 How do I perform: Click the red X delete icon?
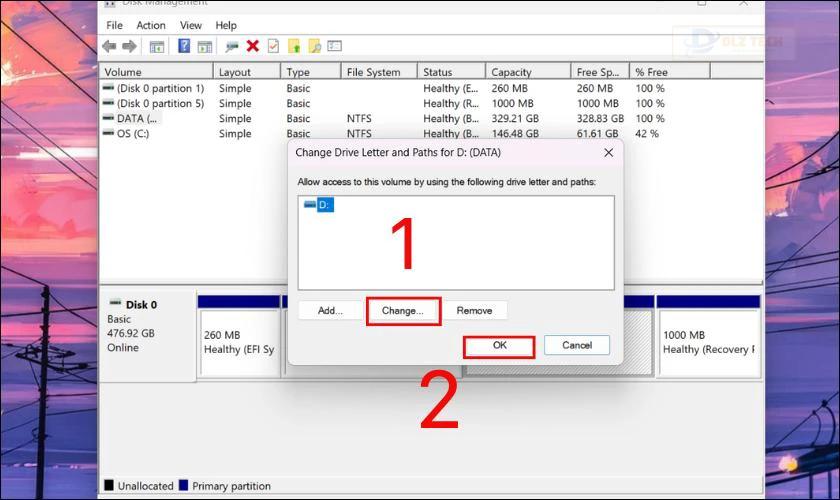click(x=252, y=46)
